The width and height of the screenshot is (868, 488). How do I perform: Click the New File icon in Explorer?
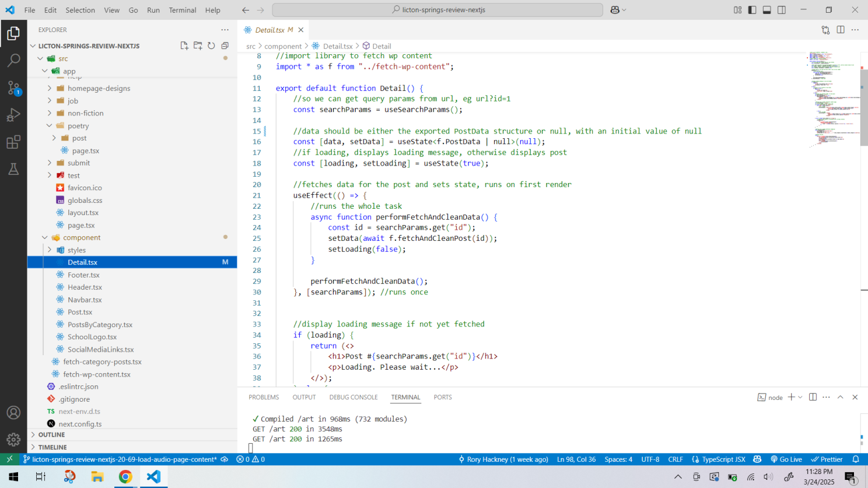(x=184, y=45)
